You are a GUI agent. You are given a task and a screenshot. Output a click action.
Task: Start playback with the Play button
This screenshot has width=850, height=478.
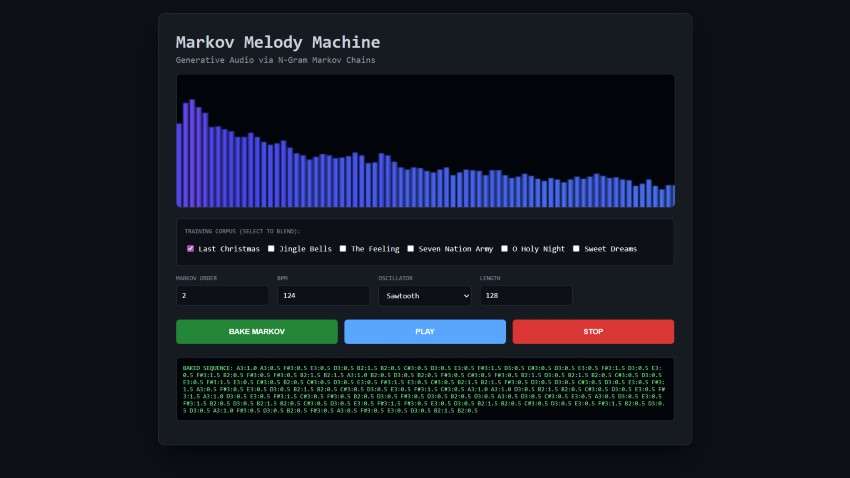click(x=425, y=331)
